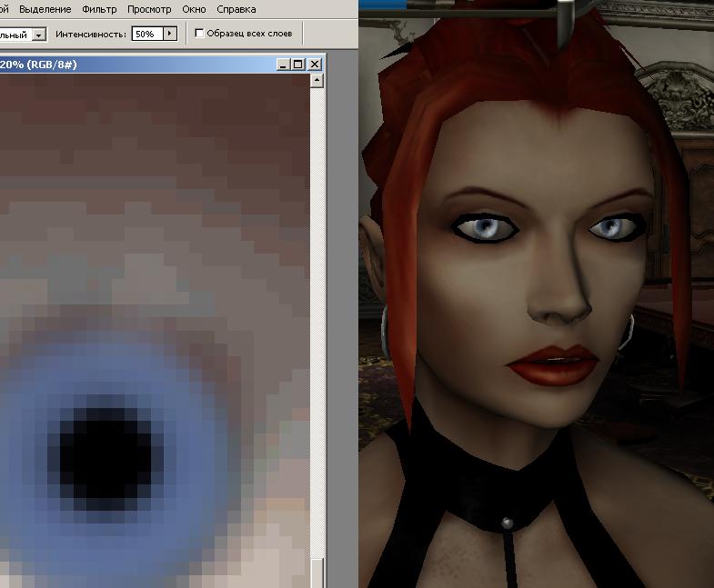Open the Фильтр menu

(x=99, y=9)
